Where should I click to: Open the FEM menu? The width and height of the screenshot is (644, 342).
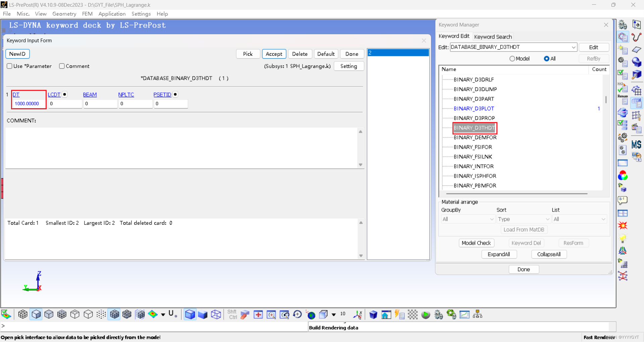tap(87, 14)
